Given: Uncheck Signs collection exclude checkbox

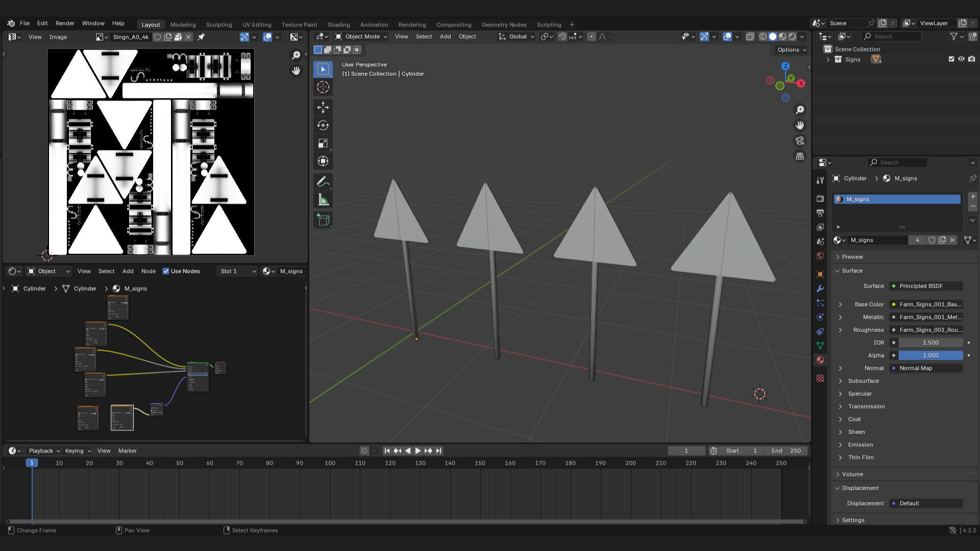Looking at the screenshot, I should point(951,60).
